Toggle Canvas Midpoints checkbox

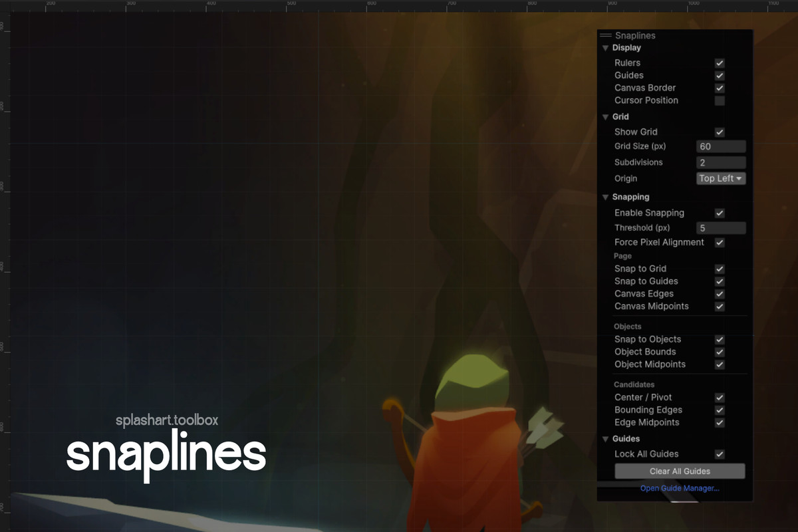point(720,307)
